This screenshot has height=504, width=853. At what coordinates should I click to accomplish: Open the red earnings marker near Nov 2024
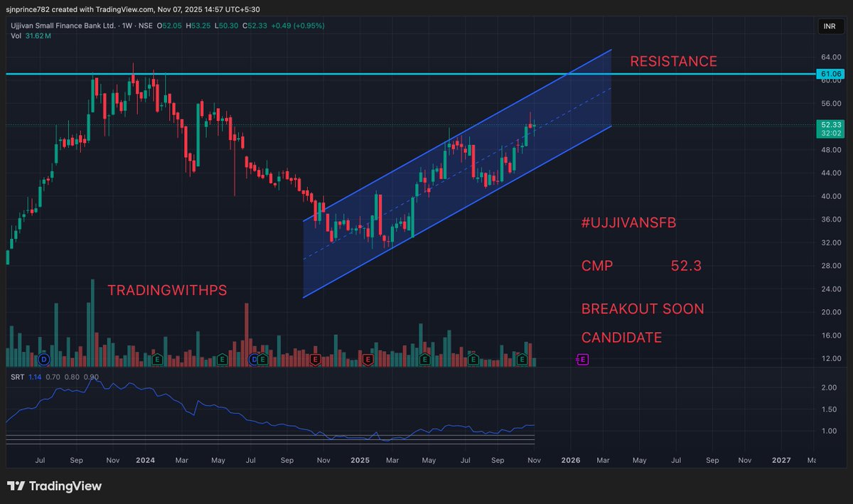click(314, 360)
